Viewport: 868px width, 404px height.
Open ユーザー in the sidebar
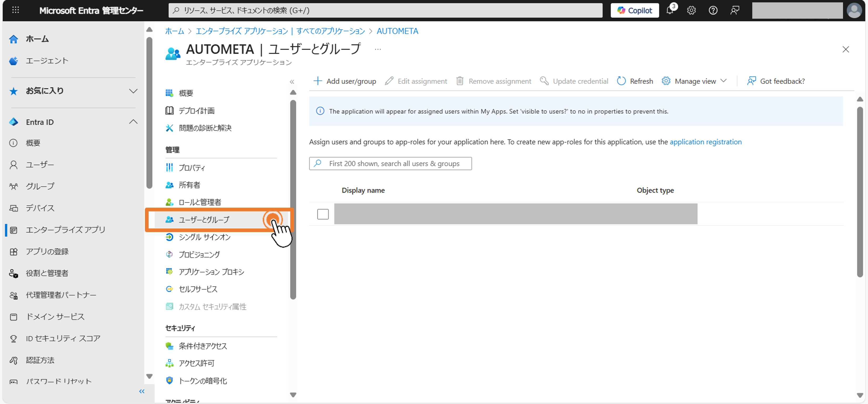pyautogui.click(x=40, y=165)
